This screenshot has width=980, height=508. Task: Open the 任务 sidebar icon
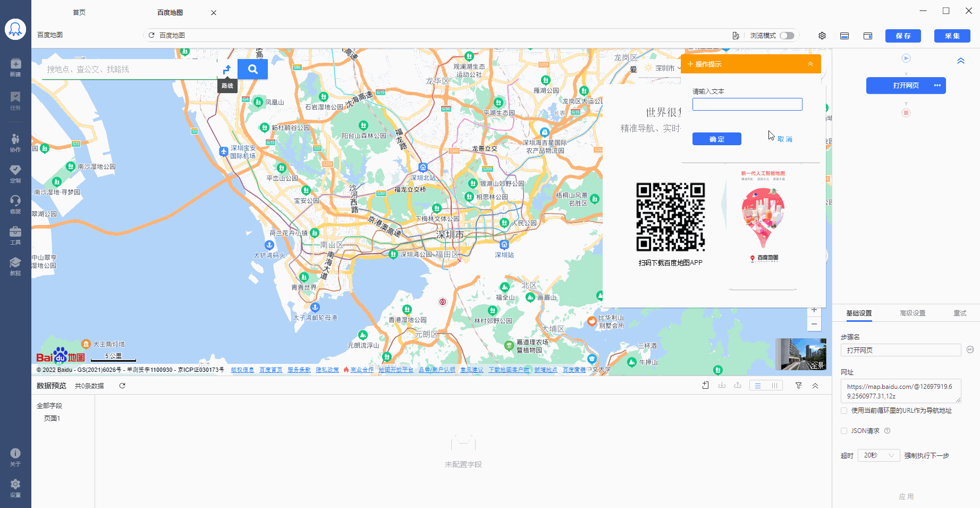point(15,101)
